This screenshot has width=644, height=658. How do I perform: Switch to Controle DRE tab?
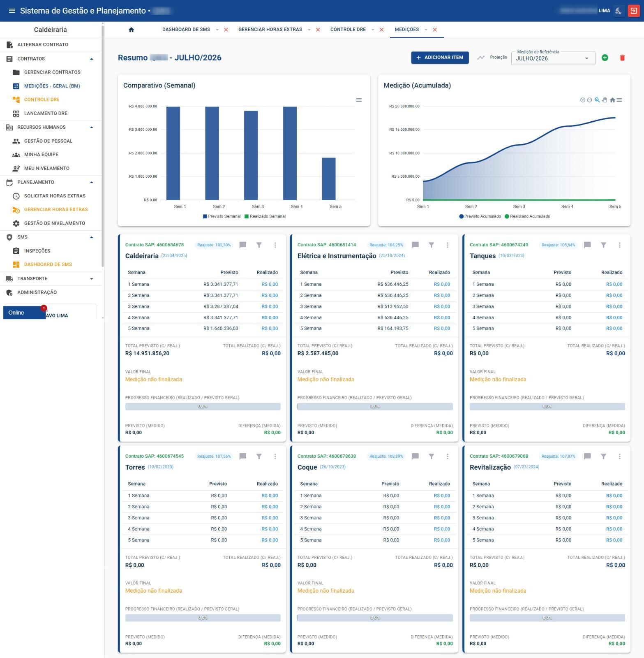tap(348, 30)
